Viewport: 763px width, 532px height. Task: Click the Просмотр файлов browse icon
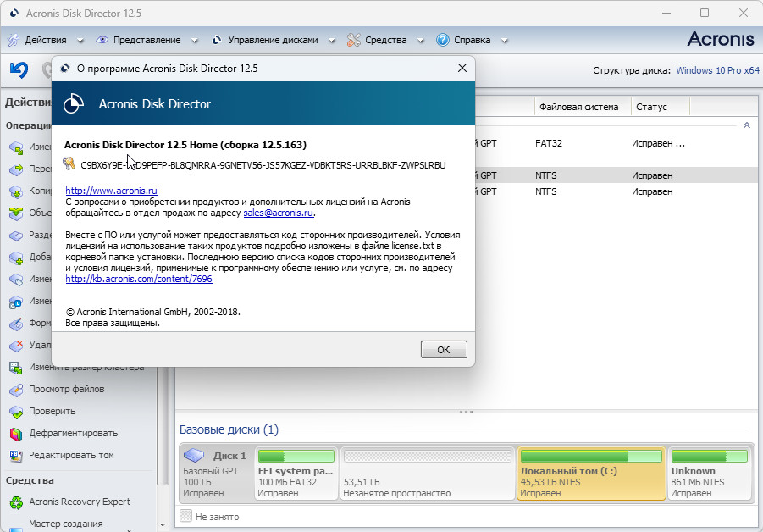[15, 389]
